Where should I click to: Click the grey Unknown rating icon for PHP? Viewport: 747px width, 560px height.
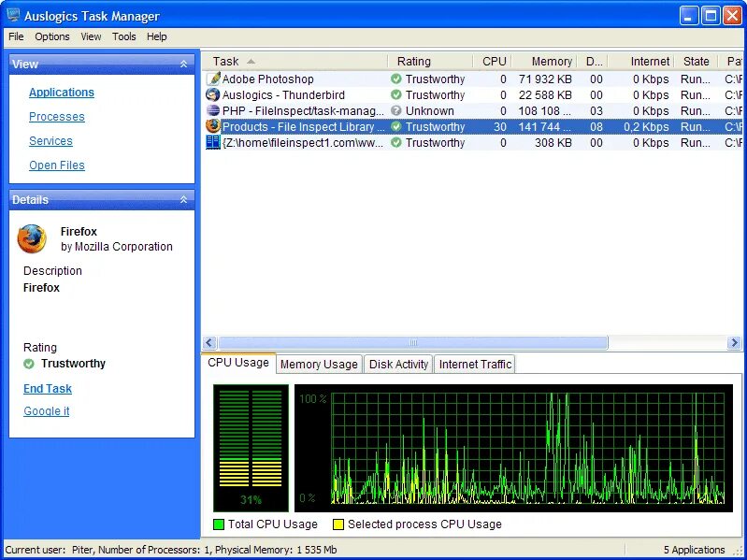[x=395, y=110]
